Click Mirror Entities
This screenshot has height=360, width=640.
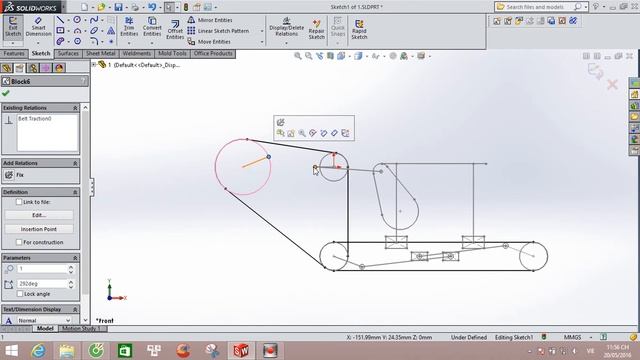click(210, 20)
